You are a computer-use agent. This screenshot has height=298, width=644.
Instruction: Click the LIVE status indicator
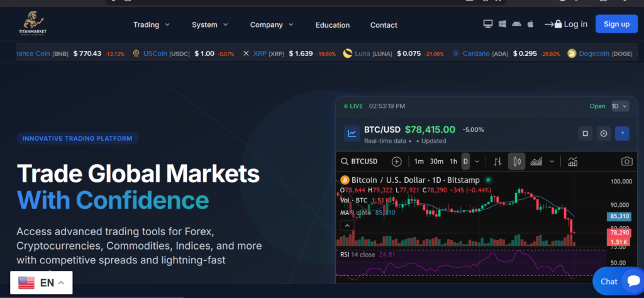[x=353, y=106]
